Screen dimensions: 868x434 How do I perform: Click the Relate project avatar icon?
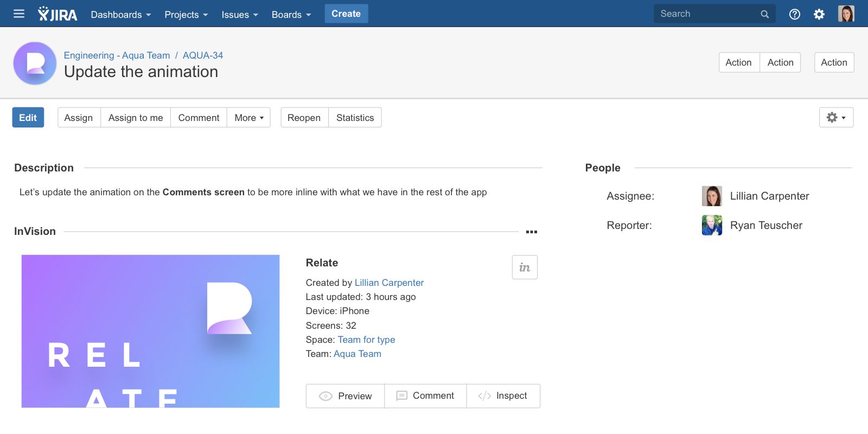click(35, 63)
